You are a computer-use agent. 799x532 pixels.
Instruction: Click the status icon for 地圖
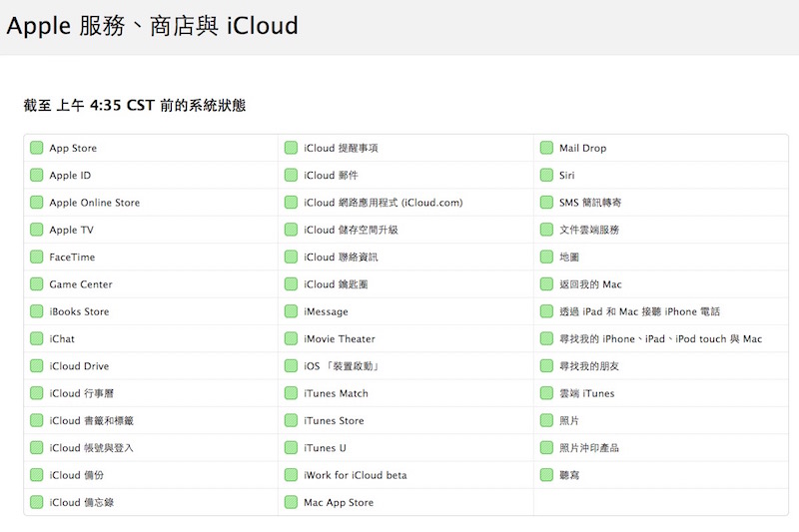point(546,257)
